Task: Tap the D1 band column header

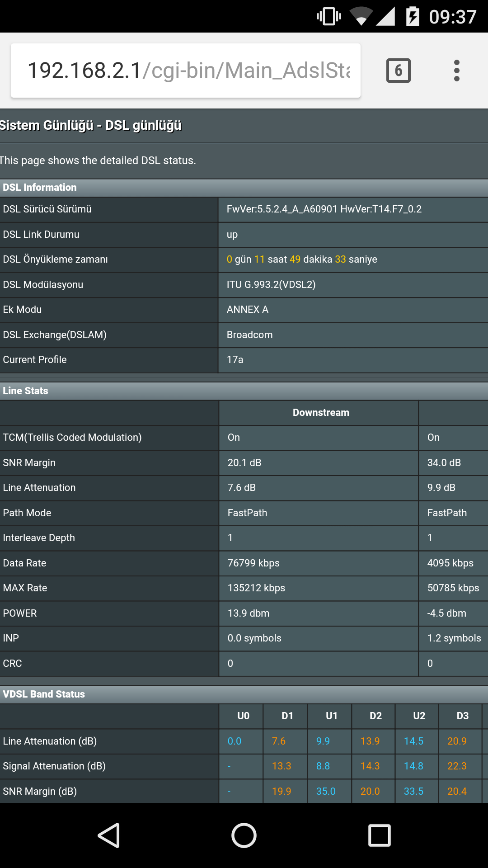Action: tap(287, 716)
